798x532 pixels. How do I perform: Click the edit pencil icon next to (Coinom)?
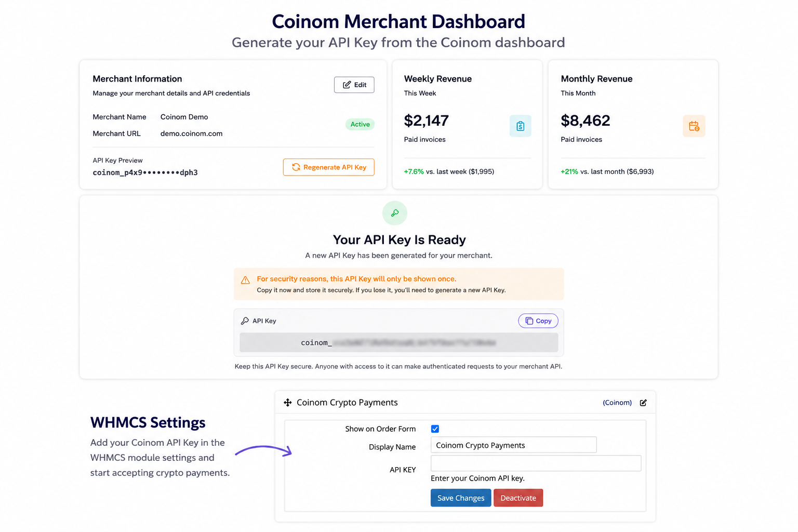(x=643, y=403)
